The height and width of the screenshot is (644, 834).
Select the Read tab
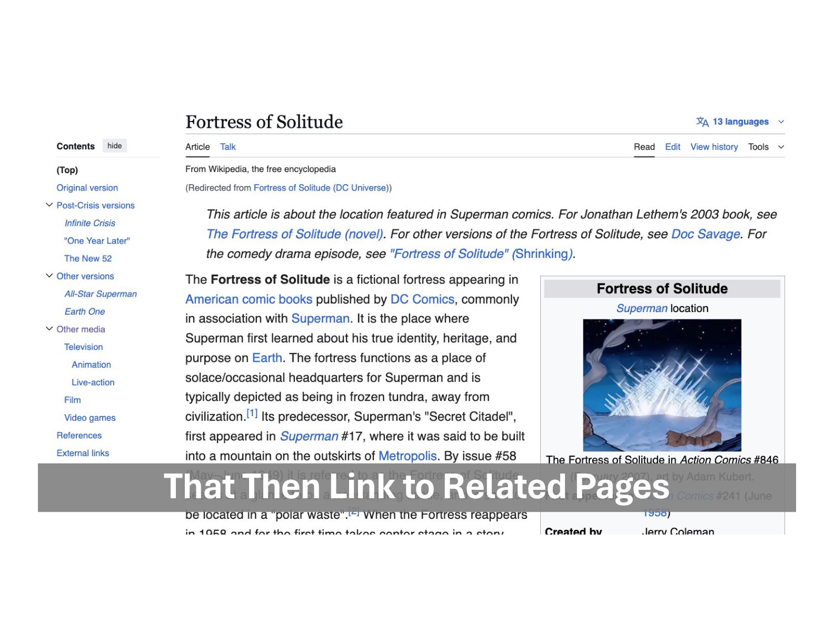point(644,147)
